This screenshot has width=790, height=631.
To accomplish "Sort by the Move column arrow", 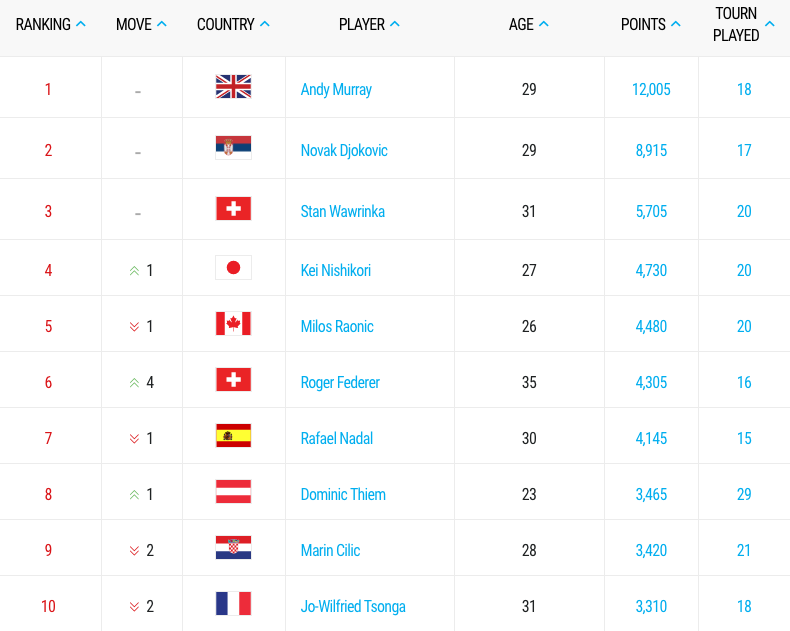I will [162, 24].
